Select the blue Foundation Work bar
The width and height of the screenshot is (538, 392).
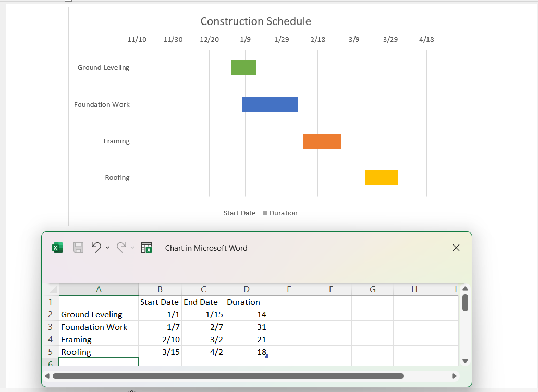point(270,105)
